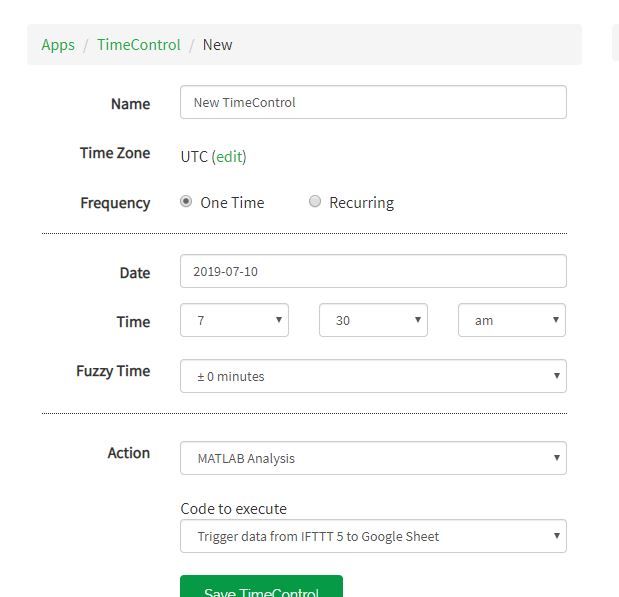
Task: Click the Time Zone label
Action: click(115, 153)
